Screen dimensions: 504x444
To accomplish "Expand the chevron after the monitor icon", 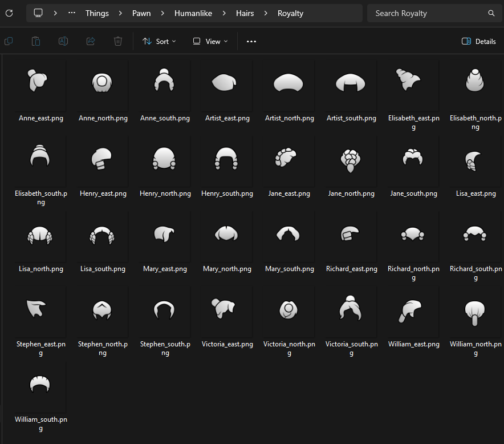I will point(55,13).
